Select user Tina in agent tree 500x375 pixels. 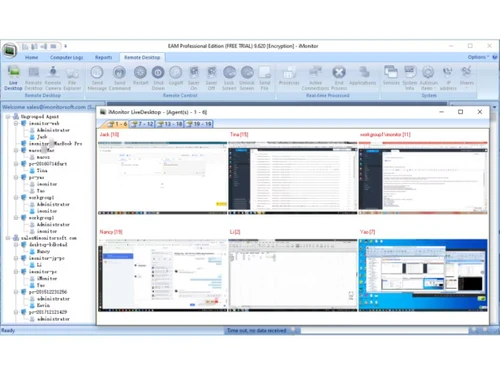[x=42, y=171]
